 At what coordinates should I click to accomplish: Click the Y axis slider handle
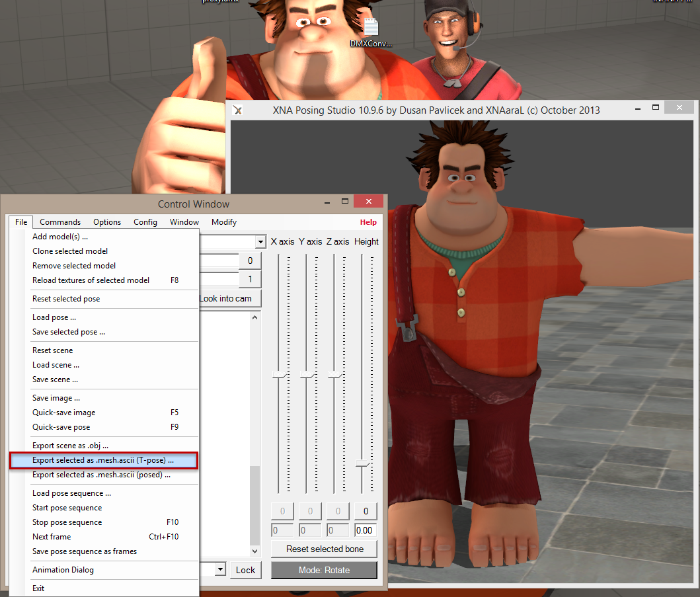coord(307,374)
